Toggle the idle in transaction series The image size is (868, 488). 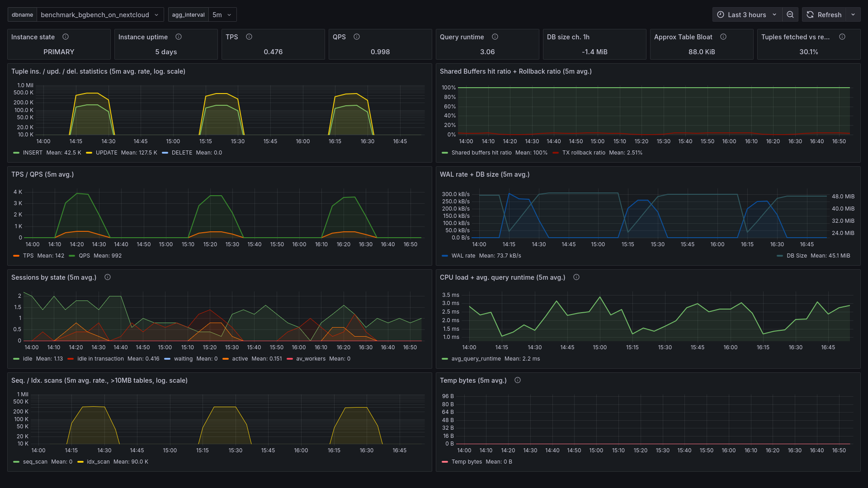[x=100, y=359]
